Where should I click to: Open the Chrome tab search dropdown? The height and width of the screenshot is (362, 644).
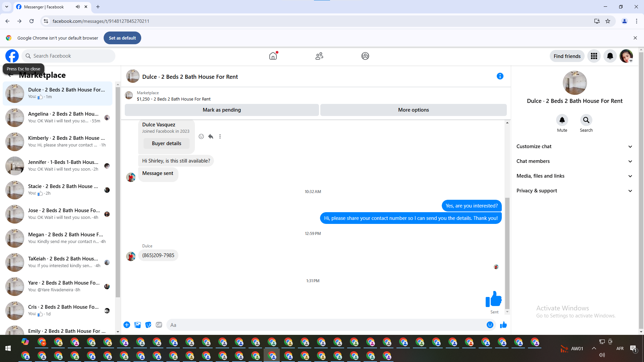tap(7, 7)
